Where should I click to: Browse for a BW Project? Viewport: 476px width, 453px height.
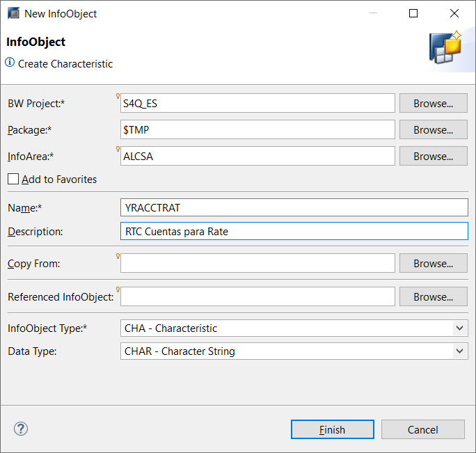pyautogui.click(x=433, y=104)
